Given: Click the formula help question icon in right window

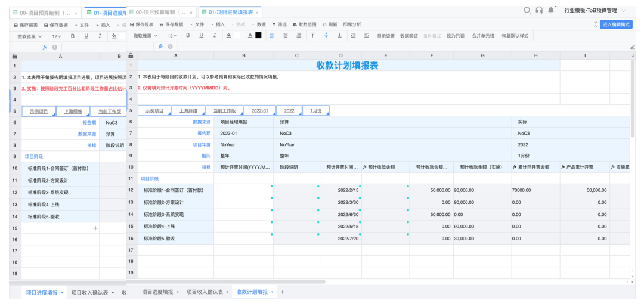Looking at the screenshot, I should click(x=170, y=47).
